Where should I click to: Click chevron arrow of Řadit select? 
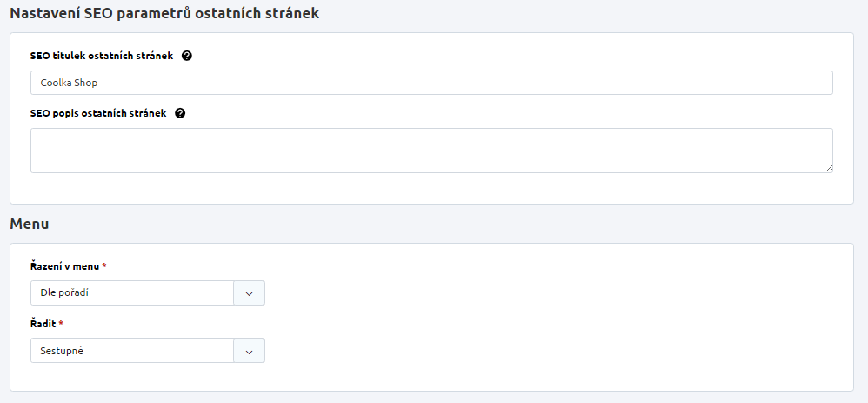click(249, 351)
